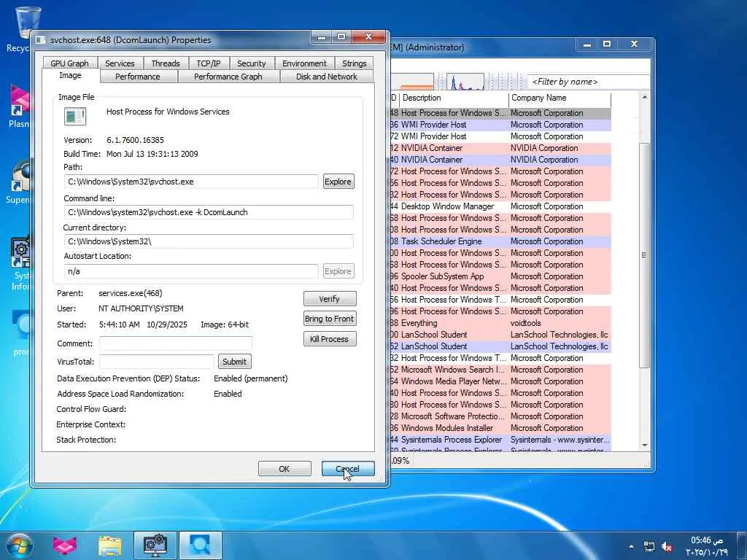This screenshot has height=560, width=747.
Task: Click OK in the Properties dialog
Action: click(285, 469)
